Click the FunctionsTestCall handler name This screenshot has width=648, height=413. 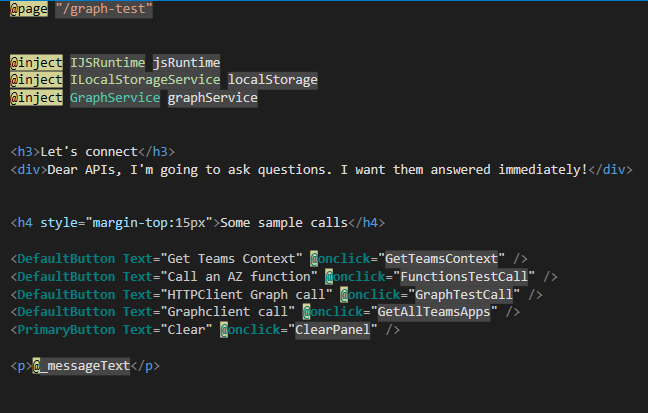click(464, 277)
